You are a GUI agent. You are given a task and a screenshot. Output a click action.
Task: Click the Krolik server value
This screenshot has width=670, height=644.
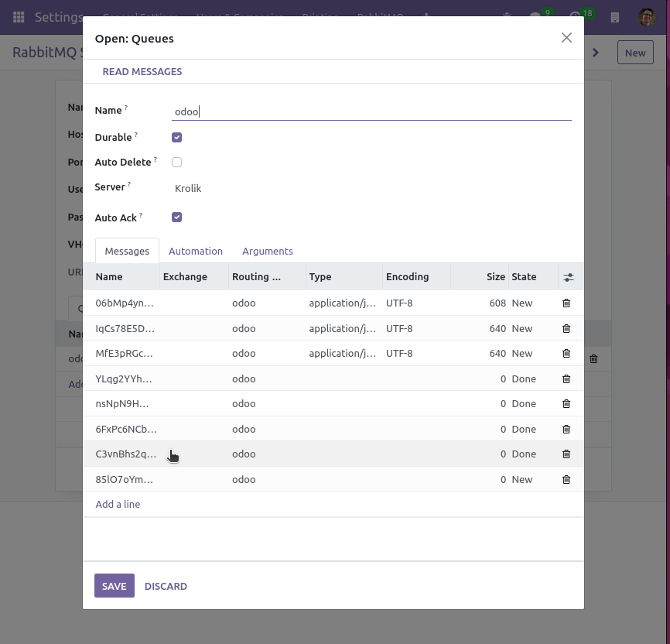pos(188,189)
